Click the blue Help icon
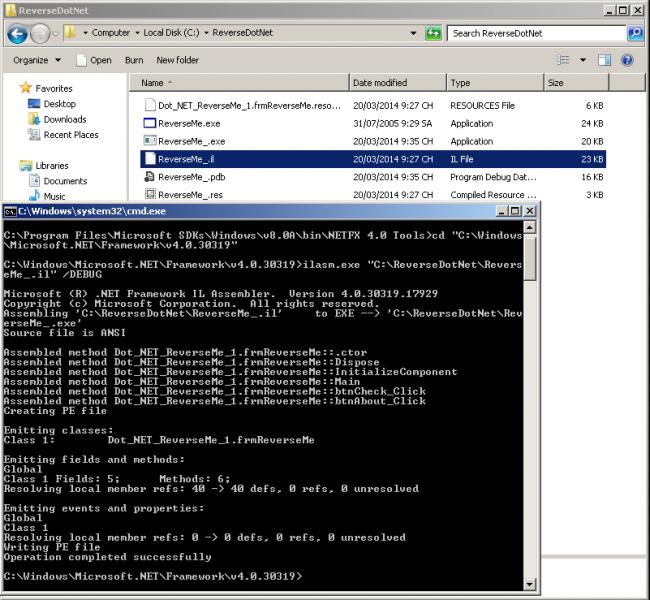Viewport: 650px width, 600px height. point(627,60)
